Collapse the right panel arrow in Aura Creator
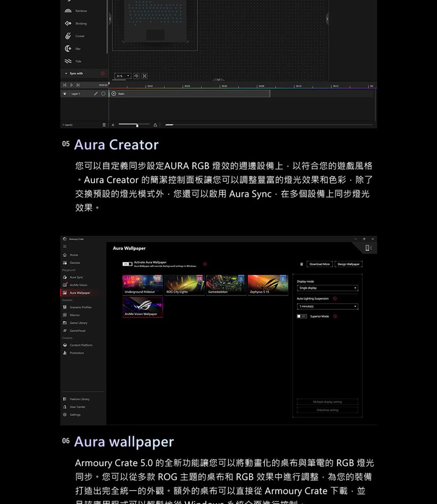The width and height of the screenshot is (437, 504). 327,19
